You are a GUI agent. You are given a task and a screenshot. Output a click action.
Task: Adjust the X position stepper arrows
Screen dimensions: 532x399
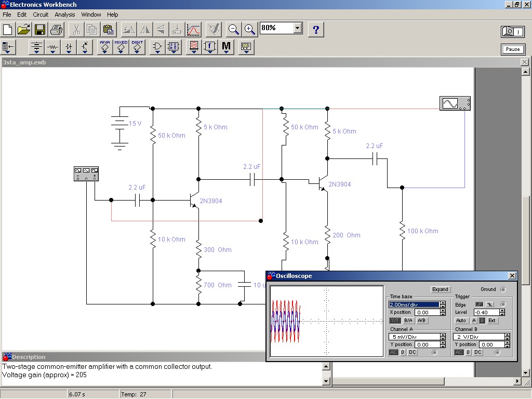point(443,312)
